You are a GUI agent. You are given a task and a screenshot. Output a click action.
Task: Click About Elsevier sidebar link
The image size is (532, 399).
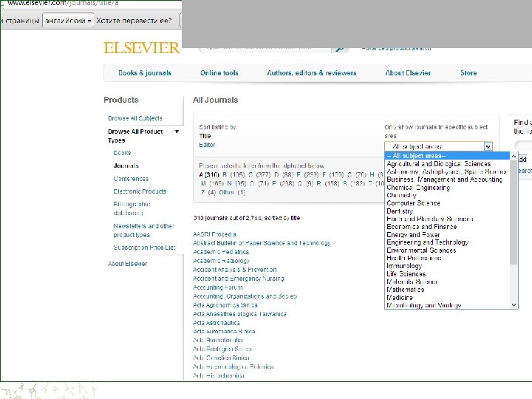pos(127,264)
